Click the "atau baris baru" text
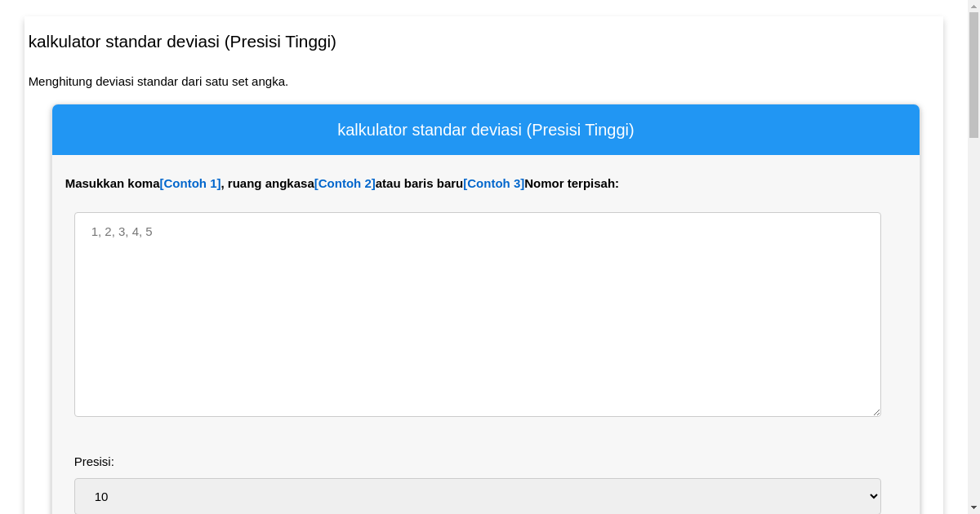 pos(419,184)
